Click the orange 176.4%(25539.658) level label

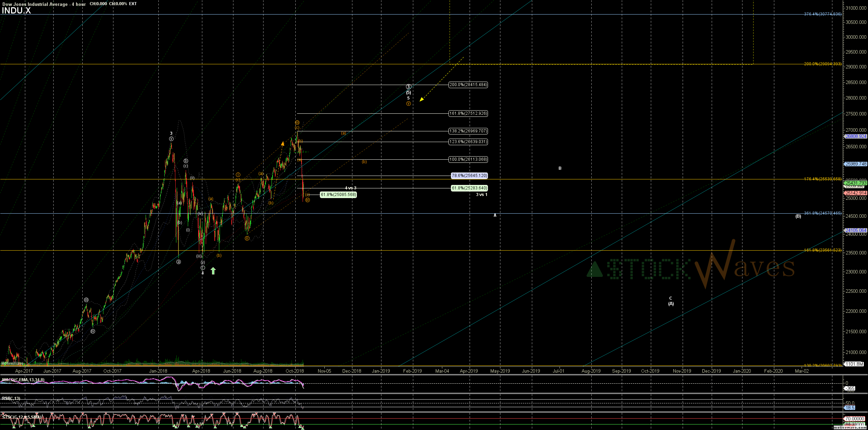pos(823,179)
